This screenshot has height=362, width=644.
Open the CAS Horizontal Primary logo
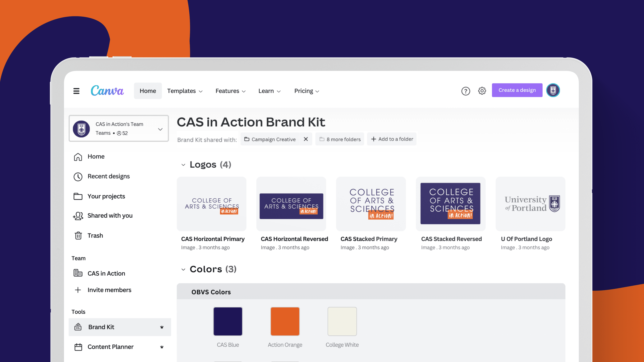[x=211, y=204]
